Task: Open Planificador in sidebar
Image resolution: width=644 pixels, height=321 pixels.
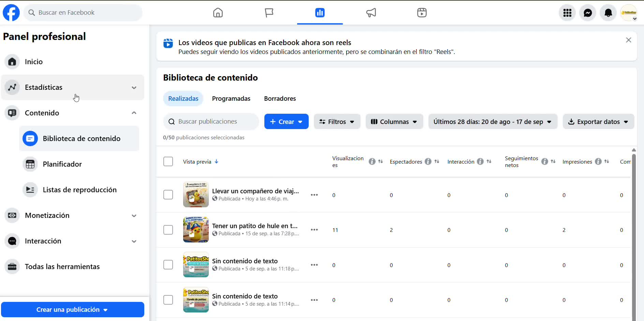Action: (x=79, y=164)
